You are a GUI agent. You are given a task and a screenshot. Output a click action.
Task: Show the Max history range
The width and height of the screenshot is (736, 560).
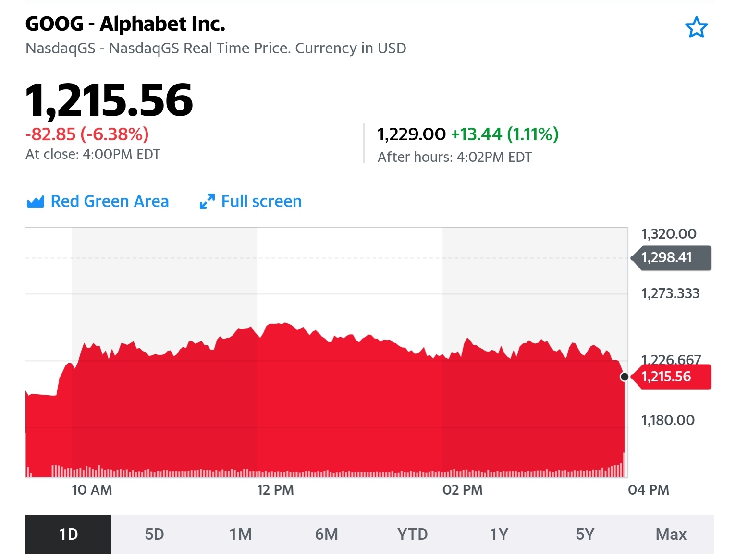pos(671,534)
